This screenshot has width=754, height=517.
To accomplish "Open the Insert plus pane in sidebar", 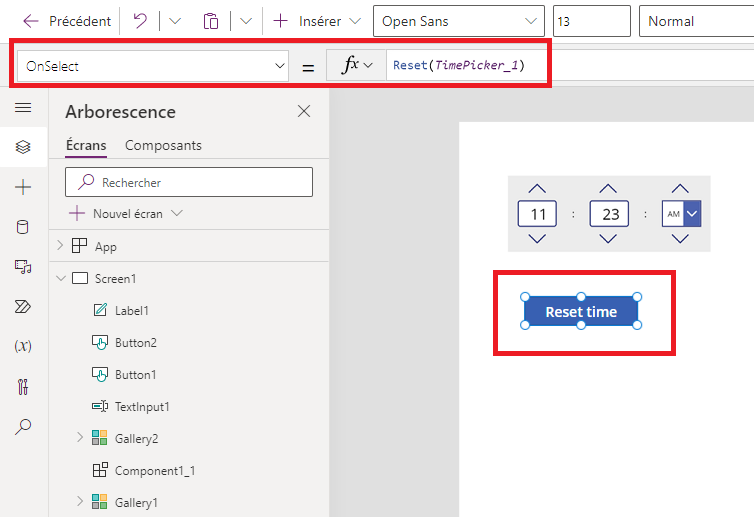I will coord(23,187).
